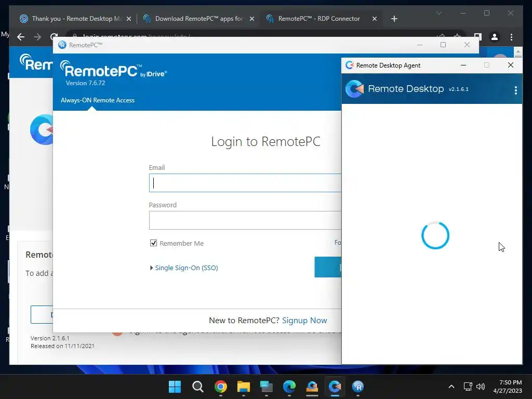Open Microsoft Edge from the taskbar

pos(289,387)
